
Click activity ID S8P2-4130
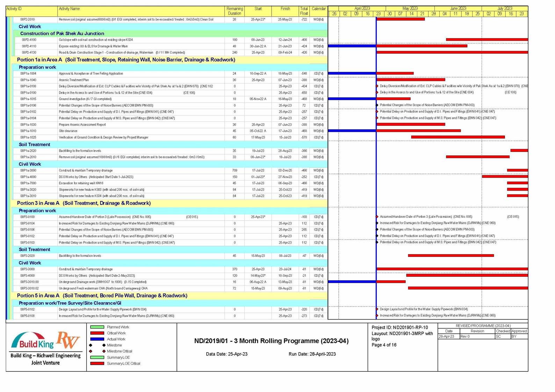pos(29,52)
